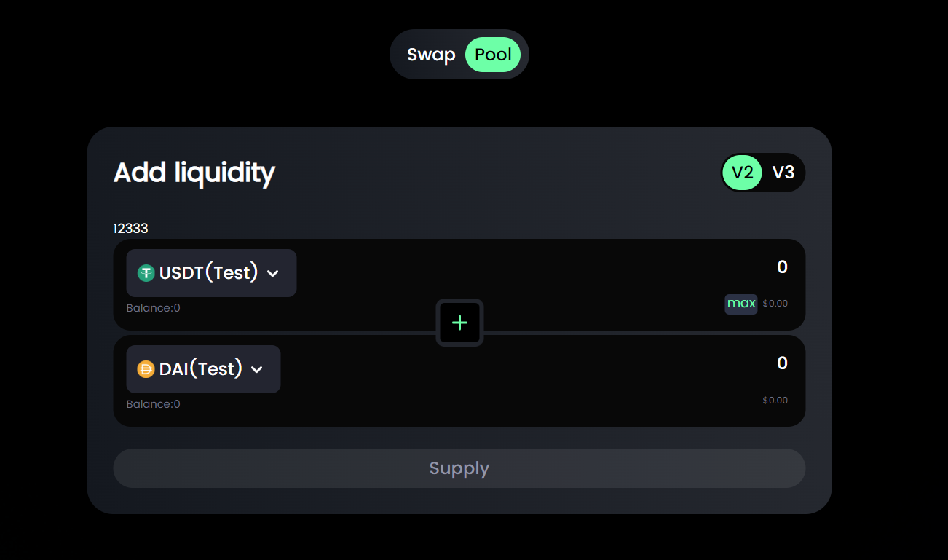Image resolution: width=948 pixels, height=560 pixels.
Task: Click the DAI $0.00 value text
Action: [775, 401]
